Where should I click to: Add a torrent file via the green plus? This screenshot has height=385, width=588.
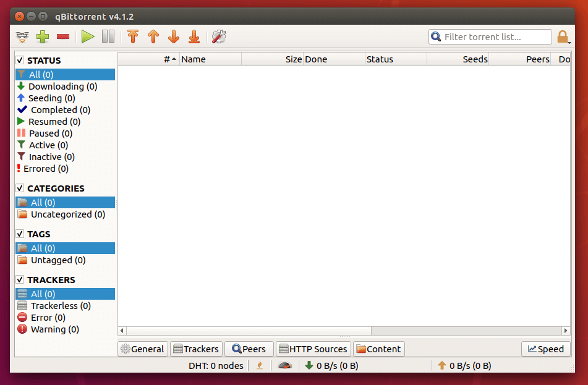[x=43, y=36]
